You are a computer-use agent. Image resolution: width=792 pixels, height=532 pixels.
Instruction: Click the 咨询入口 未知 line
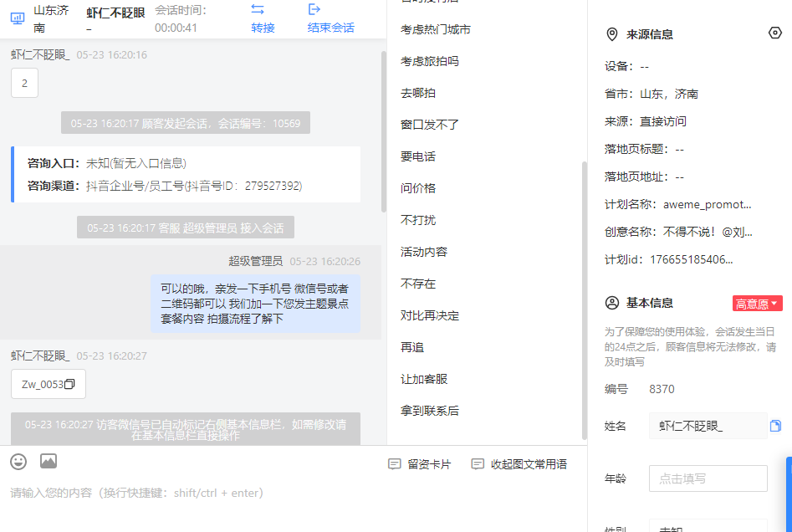pos(106,163)
